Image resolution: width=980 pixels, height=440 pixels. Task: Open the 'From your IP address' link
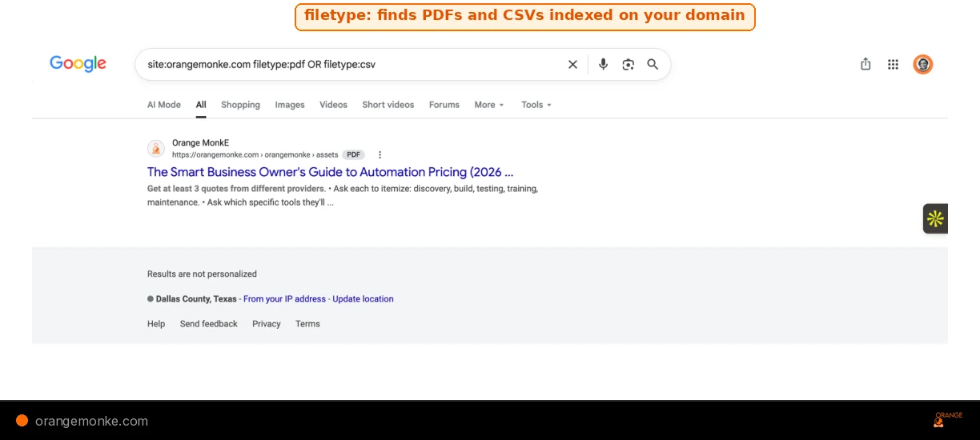[x=284, y=298]
